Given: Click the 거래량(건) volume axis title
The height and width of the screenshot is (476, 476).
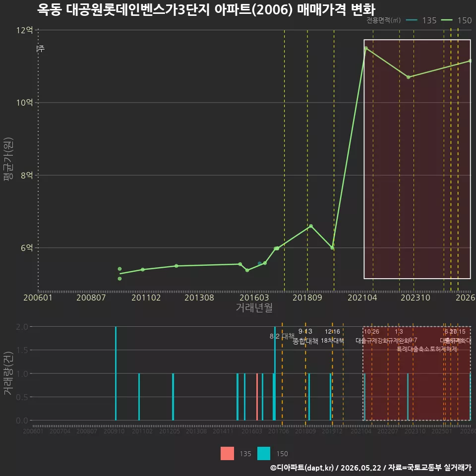Looking at the screenshot, I should (x=8, y=373).
